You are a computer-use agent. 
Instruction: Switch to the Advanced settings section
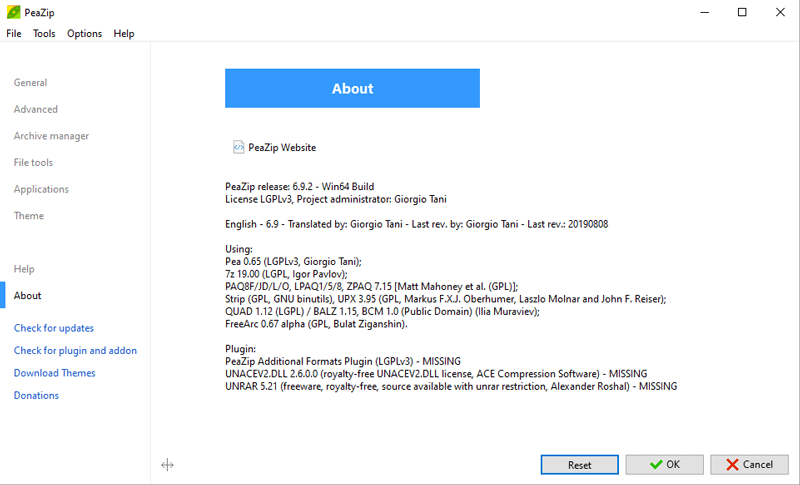(x=36, y=109)
